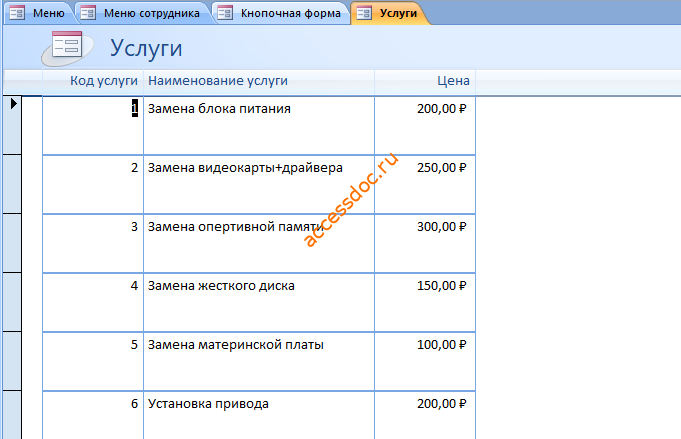The image size is (681, 439).
Task: Select record selector for row 2
Action: (x=12, y=184)
